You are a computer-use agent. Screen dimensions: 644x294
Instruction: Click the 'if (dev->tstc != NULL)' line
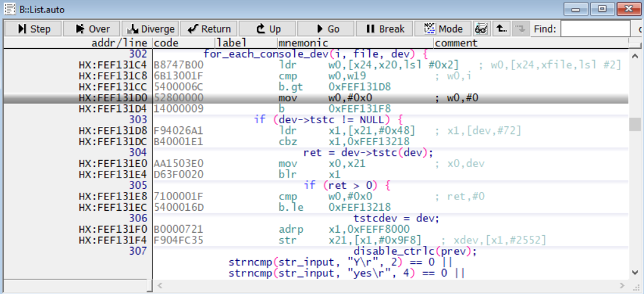[x=329, y=119]
